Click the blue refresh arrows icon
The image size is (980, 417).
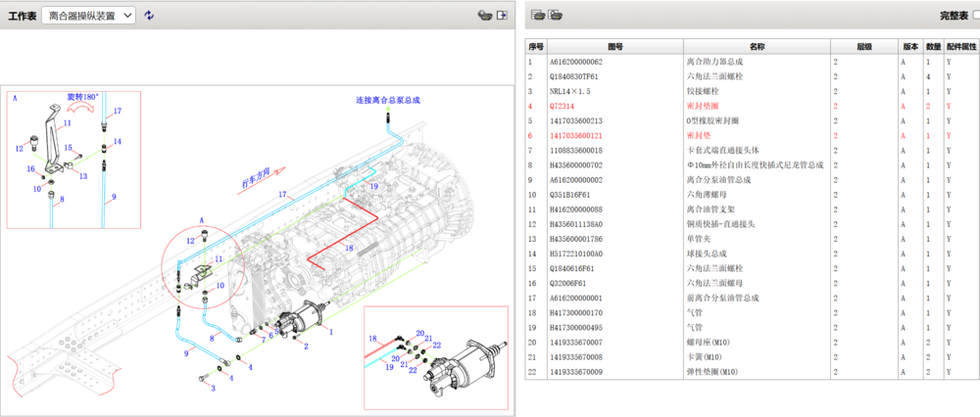149,16
